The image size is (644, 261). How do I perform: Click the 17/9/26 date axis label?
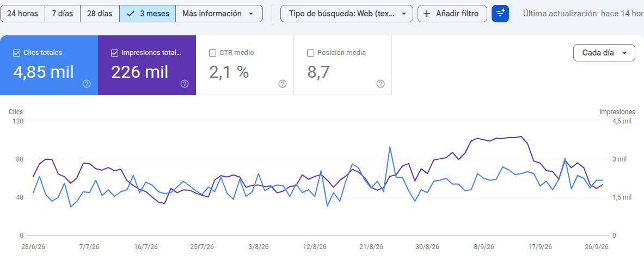[540, 247]
